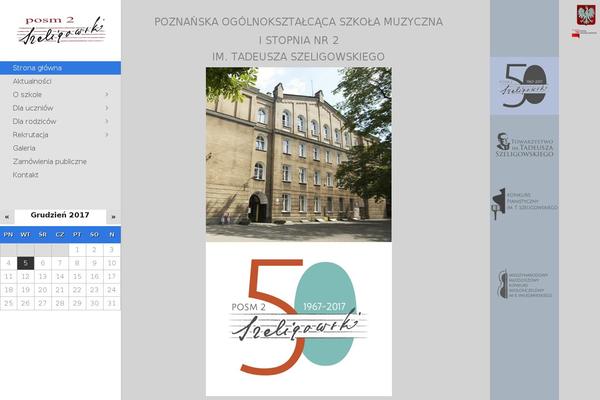Viewport: 600px width, 400px height.
Task: Click the posm 2 Szeligowski logo
Action: (61, 30)
